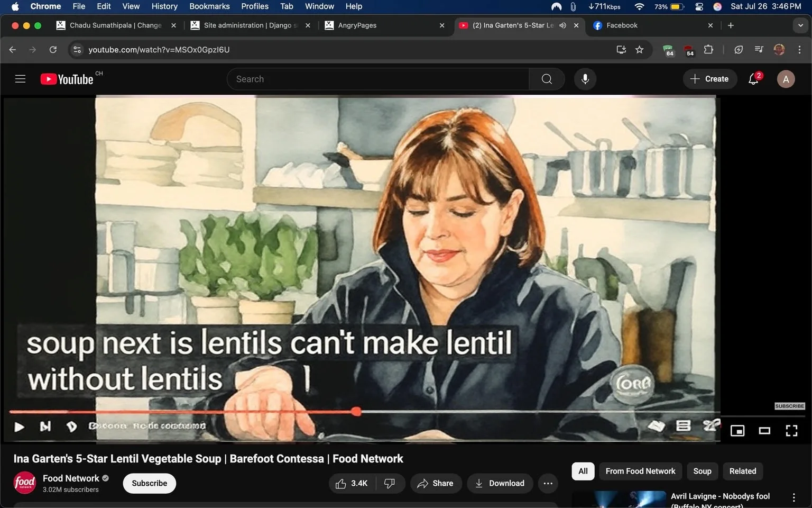Open Food Network channel name link
This screenshot has height=508, width=812.
coord(71,478)
